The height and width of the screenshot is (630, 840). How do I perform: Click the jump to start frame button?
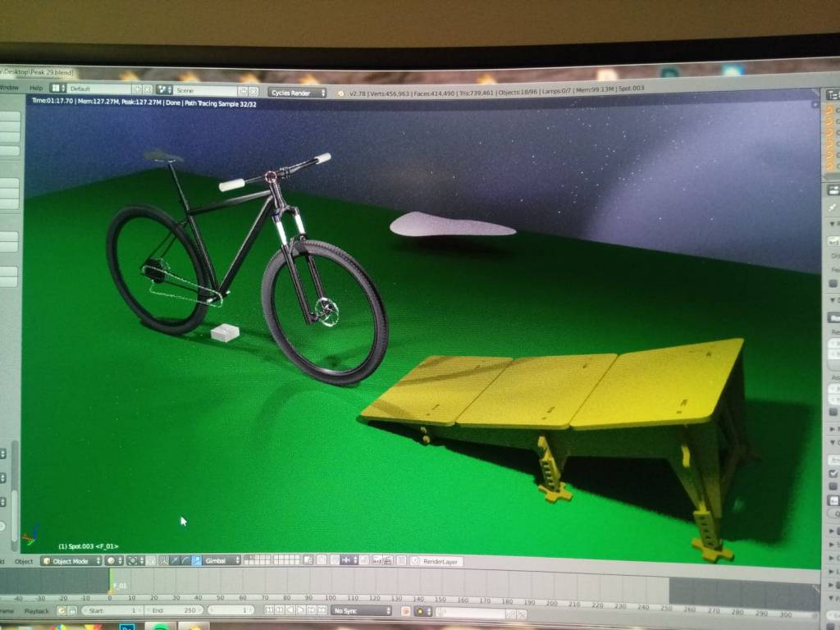(x=268, y=610)
